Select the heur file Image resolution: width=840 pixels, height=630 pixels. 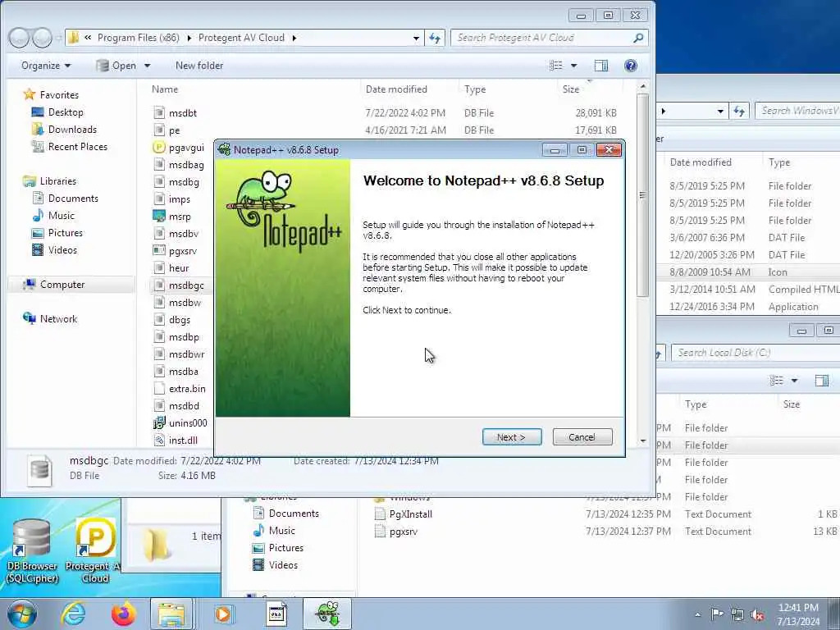coord(179,268)
